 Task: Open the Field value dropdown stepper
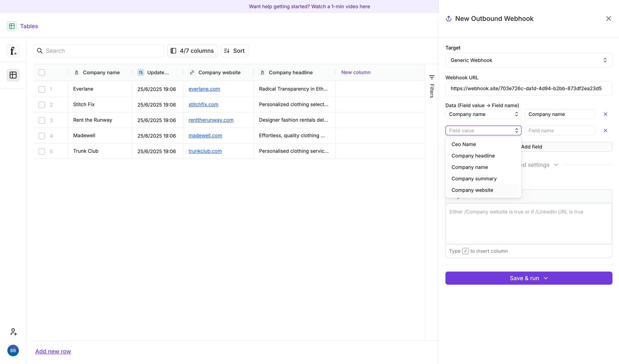click(x=516, y=130)
